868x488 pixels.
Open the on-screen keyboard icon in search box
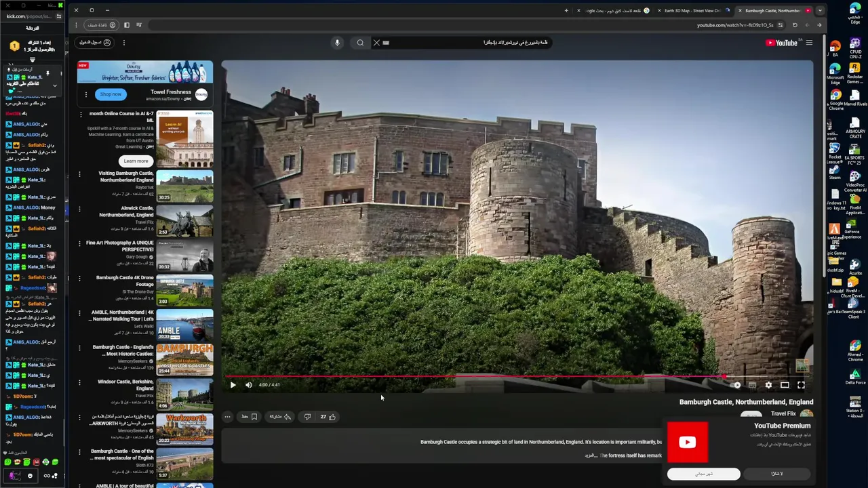point(386,43)
